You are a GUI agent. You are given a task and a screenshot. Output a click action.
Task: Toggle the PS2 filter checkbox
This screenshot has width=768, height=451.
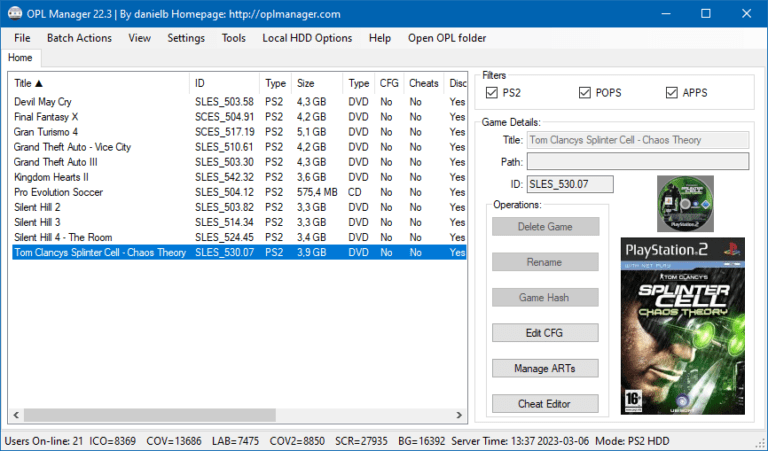point(491,93)
